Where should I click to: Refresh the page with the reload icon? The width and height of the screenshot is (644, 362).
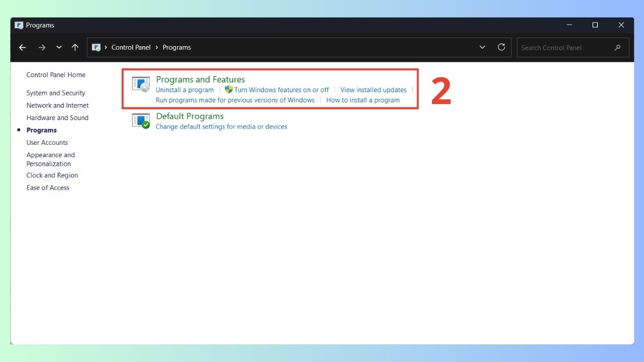501,47
